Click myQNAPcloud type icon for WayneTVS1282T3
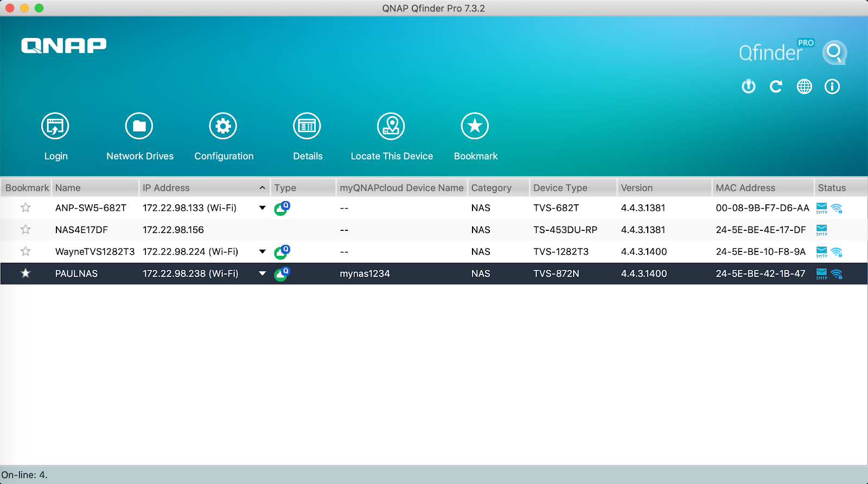 click(x=282, y=251)
